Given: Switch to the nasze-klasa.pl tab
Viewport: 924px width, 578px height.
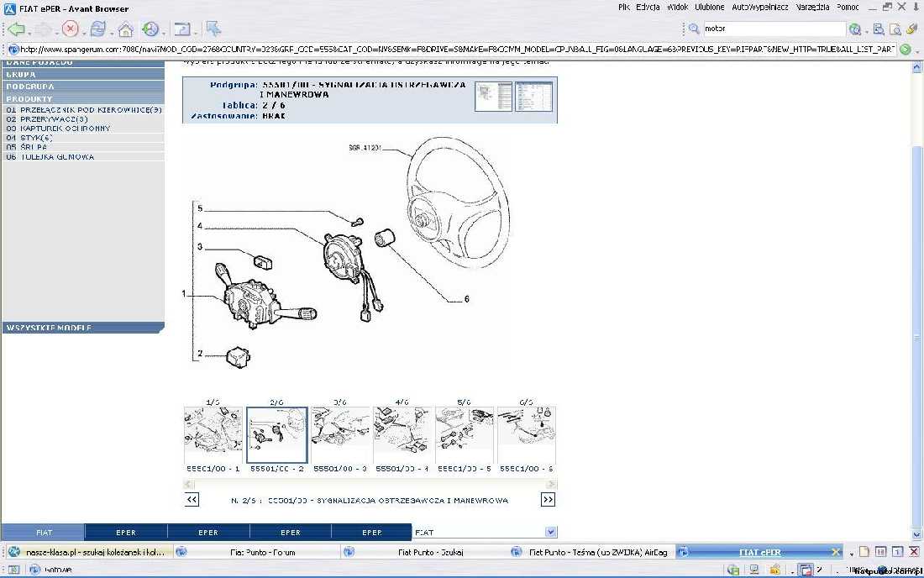Looking at the screenshot, I should point(88,552).
